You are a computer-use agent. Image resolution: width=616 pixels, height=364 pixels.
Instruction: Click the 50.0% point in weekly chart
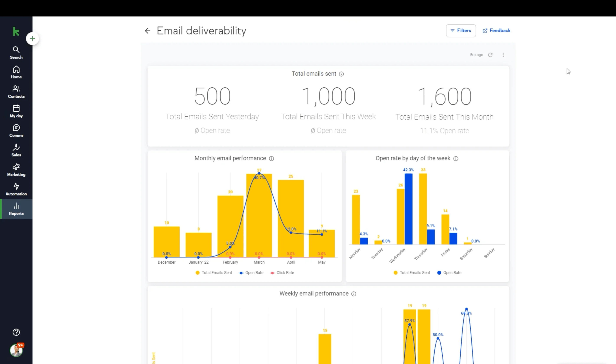pos(438,338)
